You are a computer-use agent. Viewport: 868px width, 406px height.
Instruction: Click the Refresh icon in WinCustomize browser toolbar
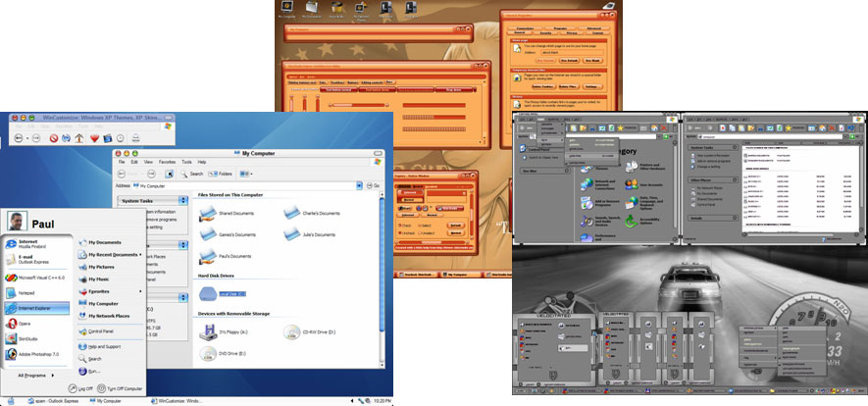click(x=66, y=138)
